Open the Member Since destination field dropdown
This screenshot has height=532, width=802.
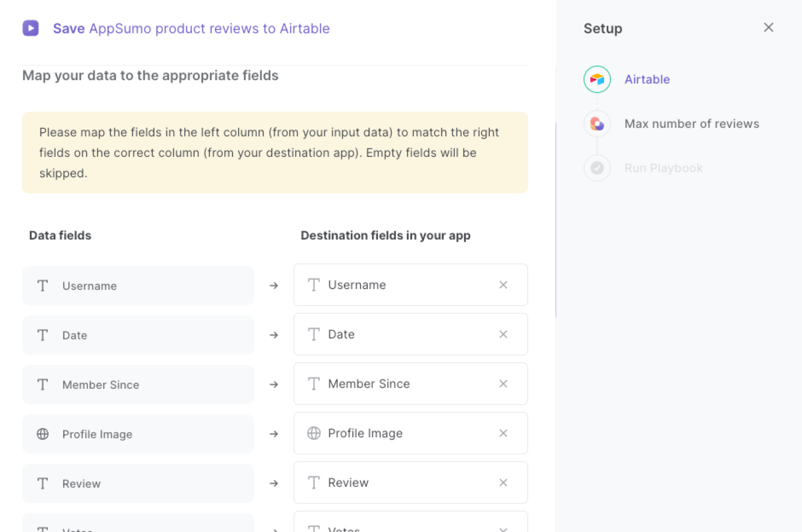click(411, 384)
